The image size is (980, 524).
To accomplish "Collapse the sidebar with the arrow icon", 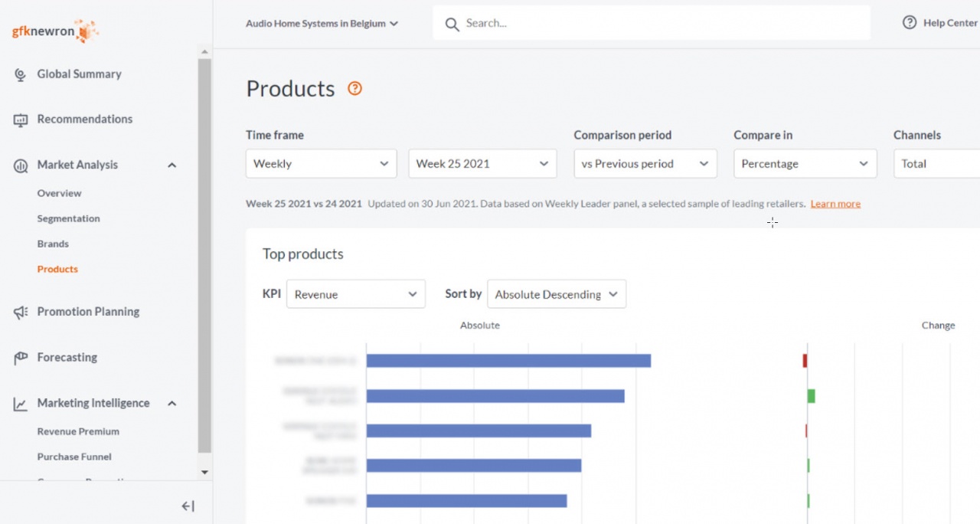I will click(188, 506).
